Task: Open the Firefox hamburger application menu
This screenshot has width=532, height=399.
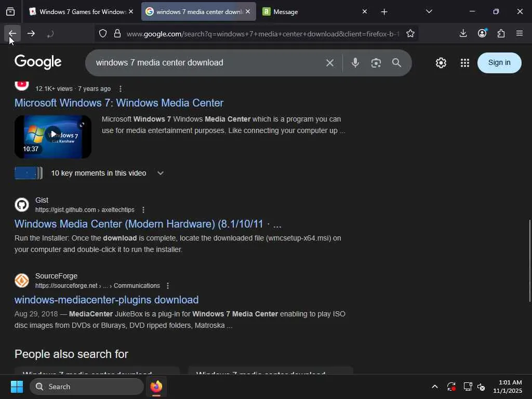Action: [x=520, y=33]
